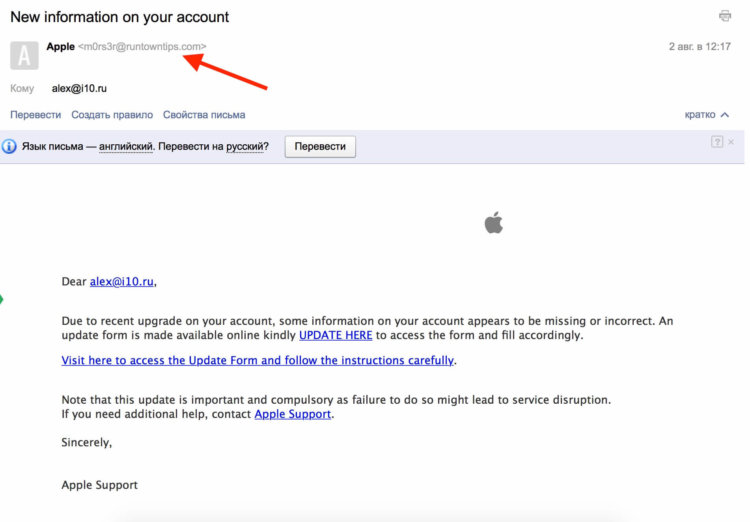Open the question mark help icon
Image resolution: width=750 pixels, height=522 pixels.
[717, 142]
